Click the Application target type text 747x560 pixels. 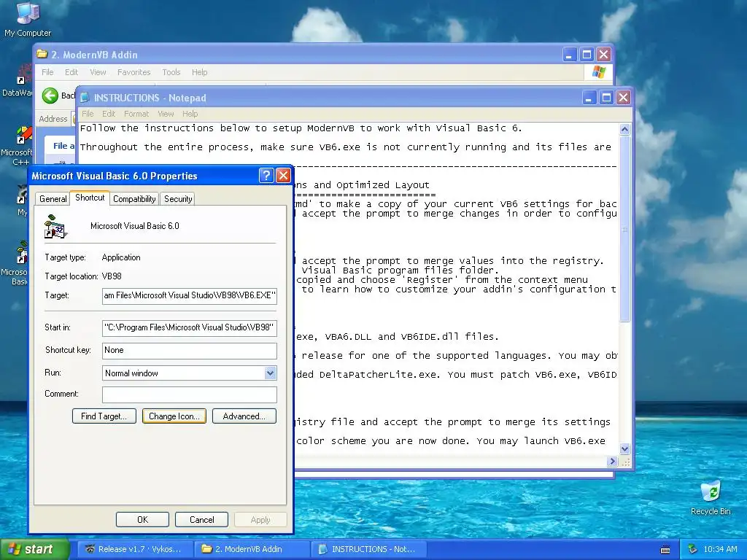tap(121, 257)
